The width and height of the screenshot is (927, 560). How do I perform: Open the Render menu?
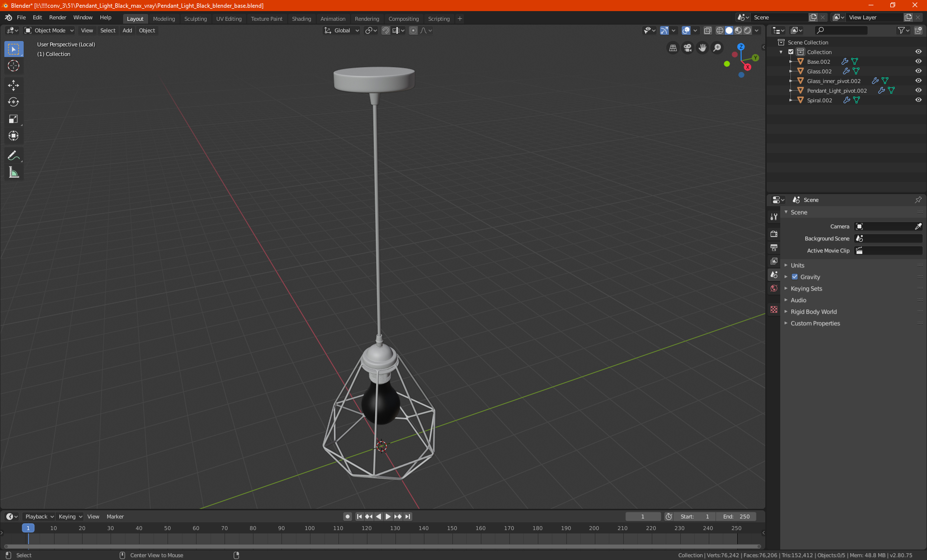(x=57, y=17)
